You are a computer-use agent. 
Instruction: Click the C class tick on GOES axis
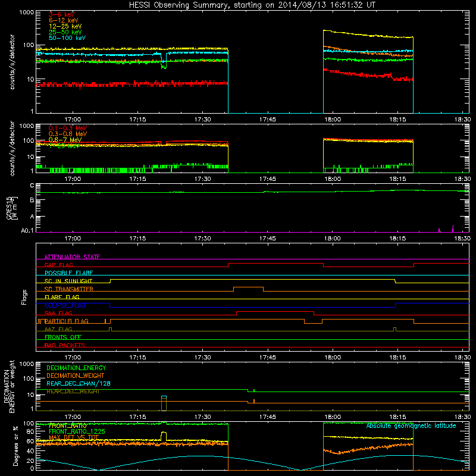coord(32,186)
